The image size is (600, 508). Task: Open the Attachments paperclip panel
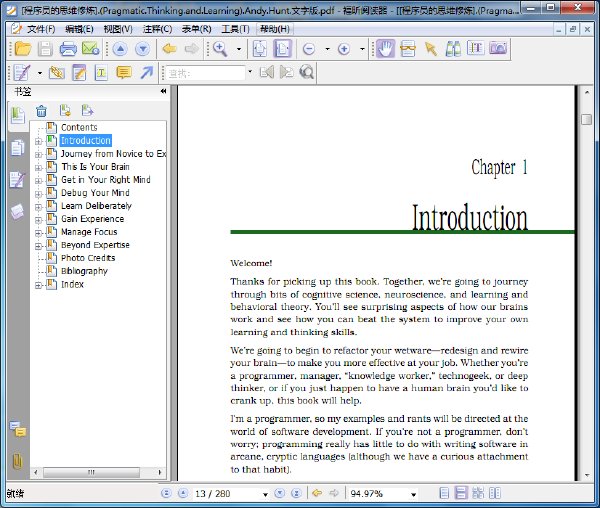pos(17,461)
